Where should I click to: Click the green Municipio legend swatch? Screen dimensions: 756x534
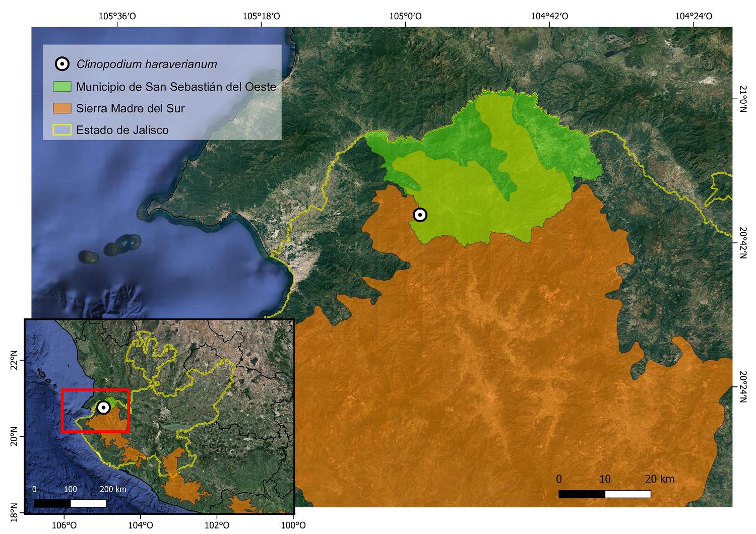pyautogui.click(x=62, y=87)
